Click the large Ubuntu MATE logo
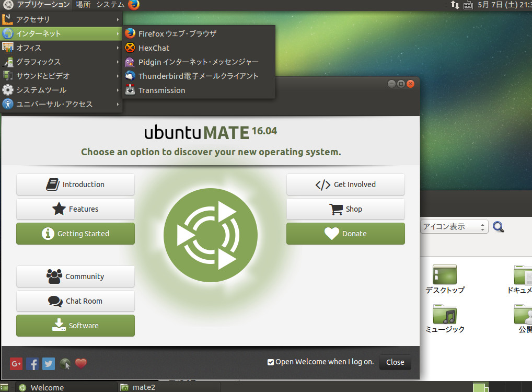 pos(211,235)
